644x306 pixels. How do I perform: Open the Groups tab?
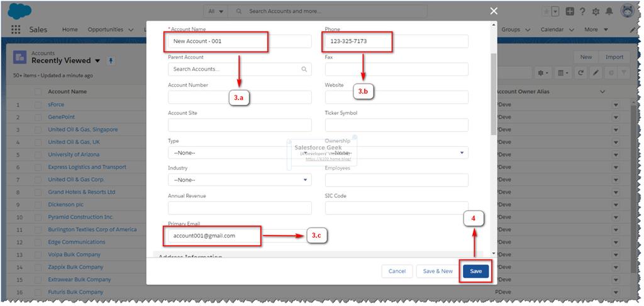pyautogui.click(x=511, y=30)
